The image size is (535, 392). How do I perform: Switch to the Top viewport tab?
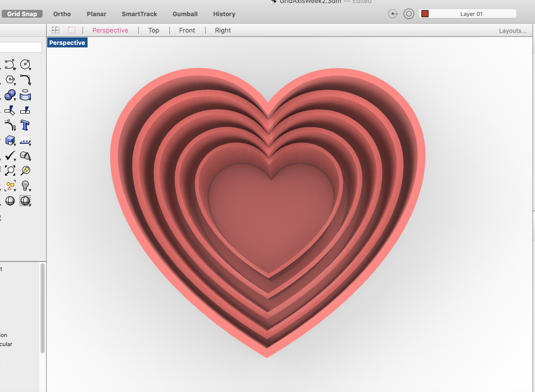pos(153,30)
